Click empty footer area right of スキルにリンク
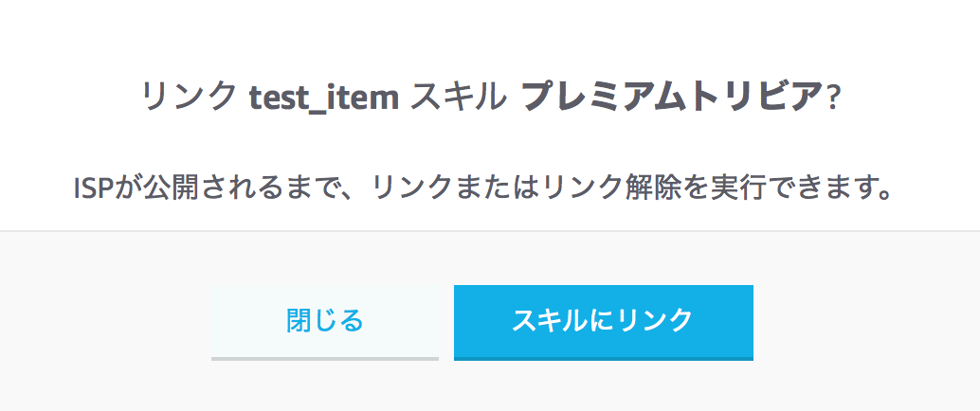980x411 pixels. pos(862,322)
